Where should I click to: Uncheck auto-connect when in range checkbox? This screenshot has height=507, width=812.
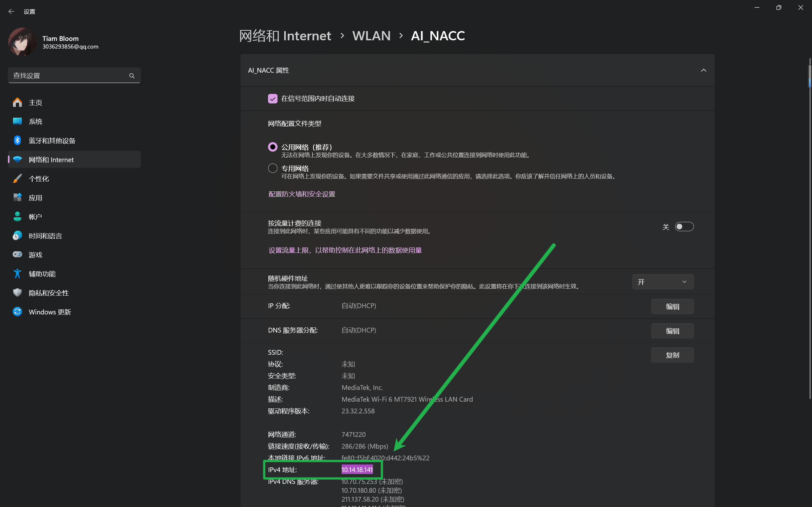272,99
